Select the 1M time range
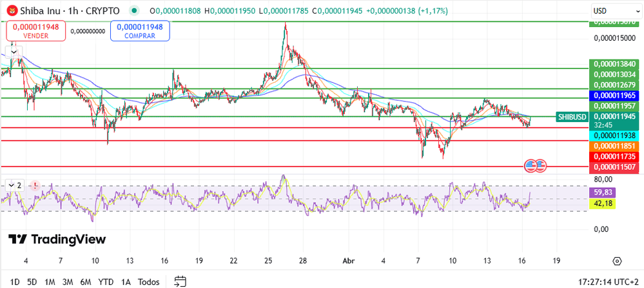Image resolution: width=644 pixels, height=288 pixels. (x=50, y=282)
